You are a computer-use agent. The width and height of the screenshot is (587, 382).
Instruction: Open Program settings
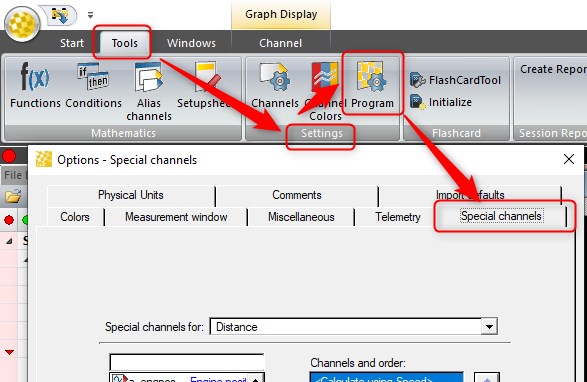[372, 85]
